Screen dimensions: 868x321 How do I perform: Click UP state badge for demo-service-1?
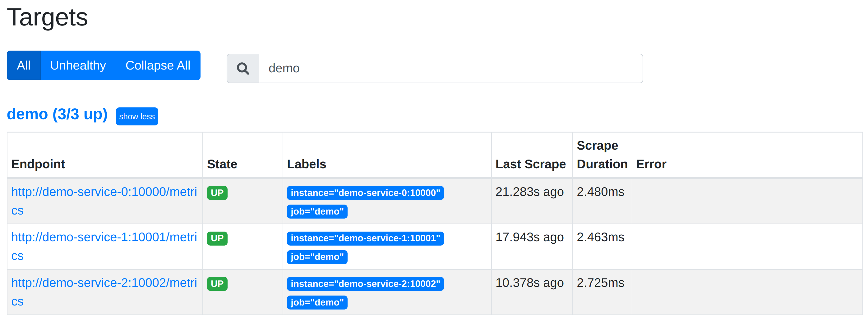(217, 238)
